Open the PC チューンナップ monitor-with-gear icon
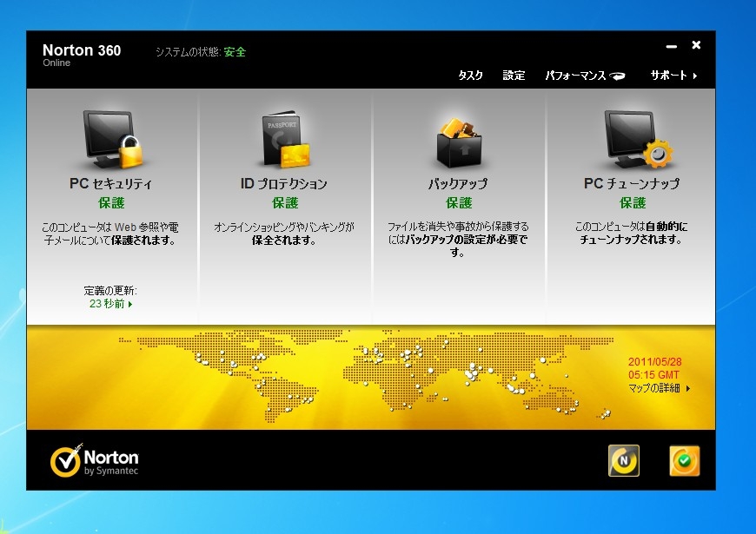 coord(638,139)
